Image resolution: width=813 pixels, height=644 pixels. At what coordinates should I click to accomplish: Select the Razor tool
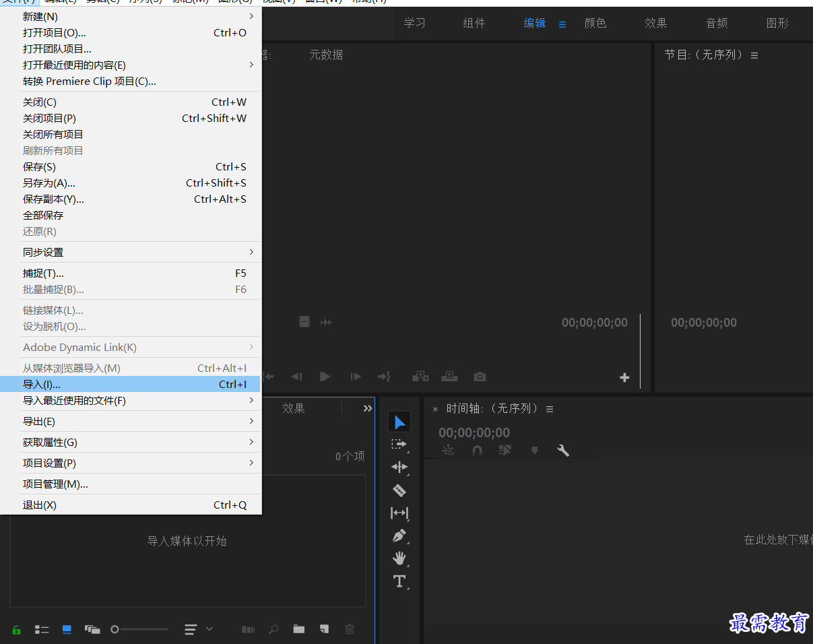click(x=399, y=490)
